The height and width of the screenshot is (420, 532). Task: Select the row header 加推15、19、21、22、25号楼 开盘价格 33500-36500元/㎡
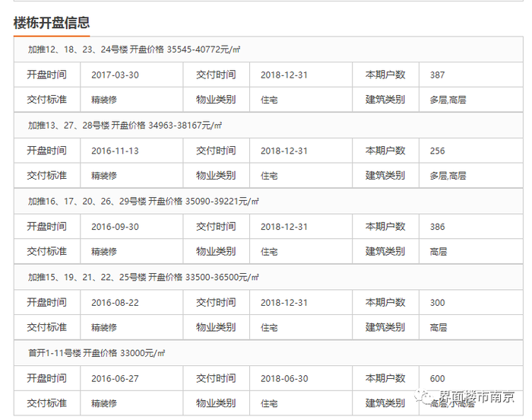(x=268, y=277)
